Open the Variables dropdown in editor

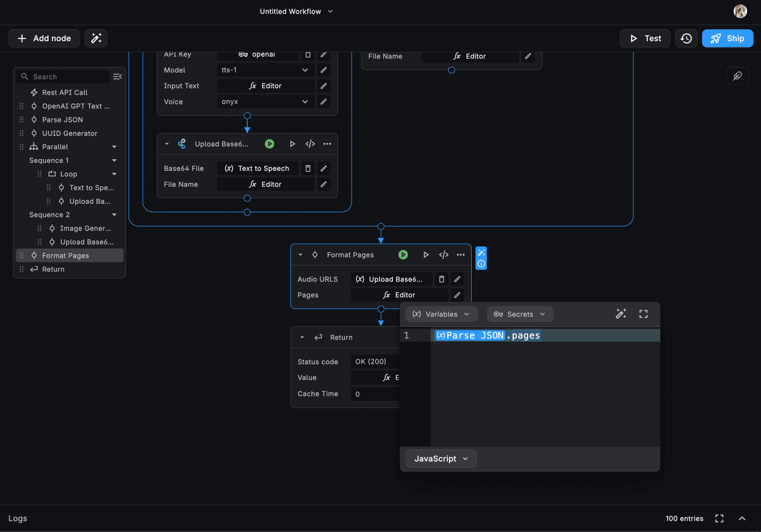tap(441, 314)
